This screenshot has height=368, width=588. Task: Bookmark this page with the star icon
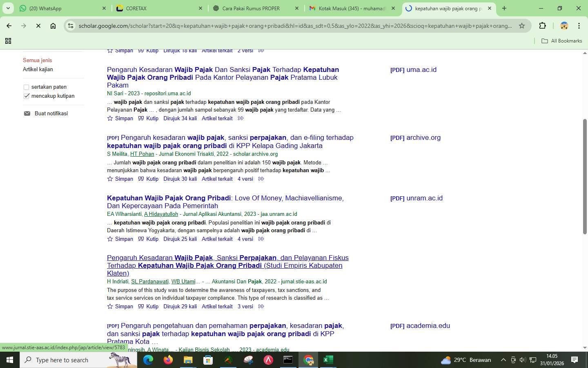point(522,25)
